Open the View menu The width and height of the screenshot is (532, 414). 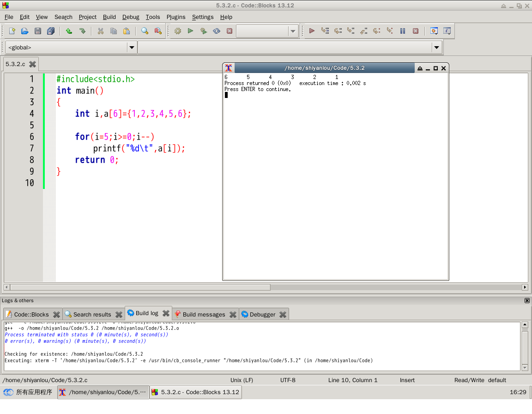pos(42,17)
